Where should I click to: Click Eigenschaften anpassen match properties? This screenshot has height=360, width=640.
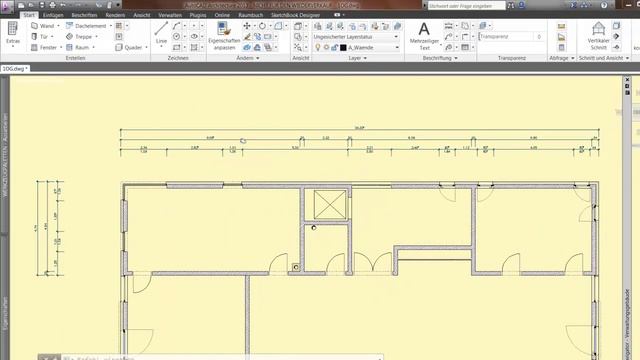coord(224,36)
